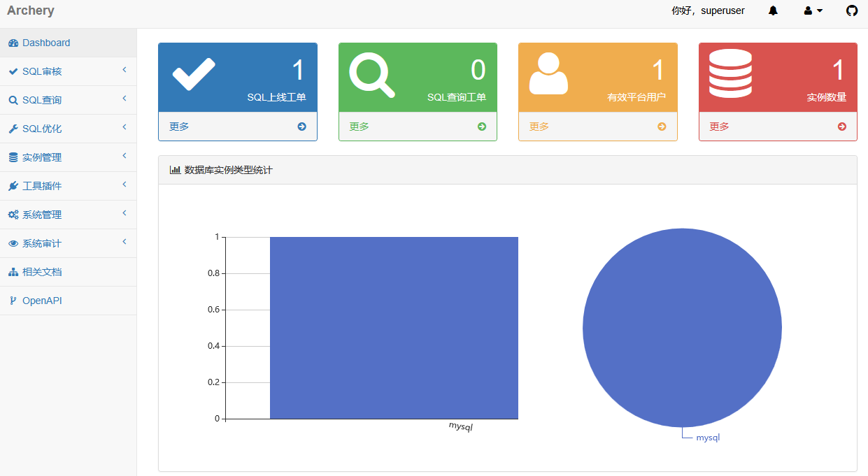Expand the 工具插件 chevron arrow

(124, 185)
